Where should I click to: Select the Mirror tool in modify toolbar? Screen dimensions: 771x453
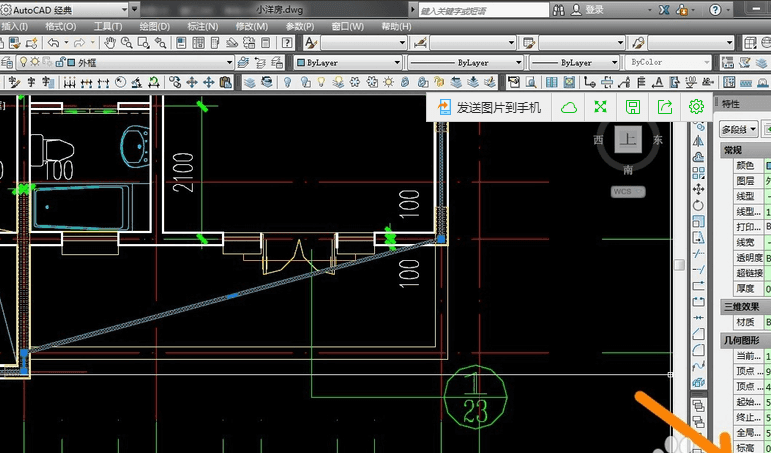click(x=698, y=141)
